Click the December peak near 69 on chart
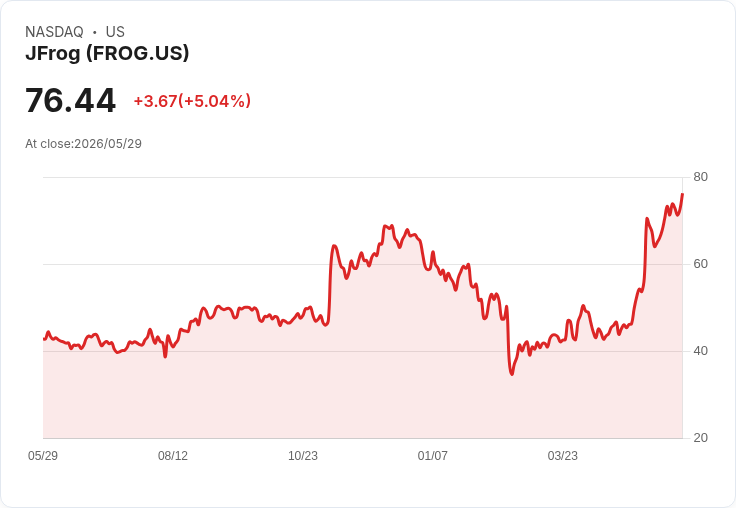736x508 pixels. (388, 227)
